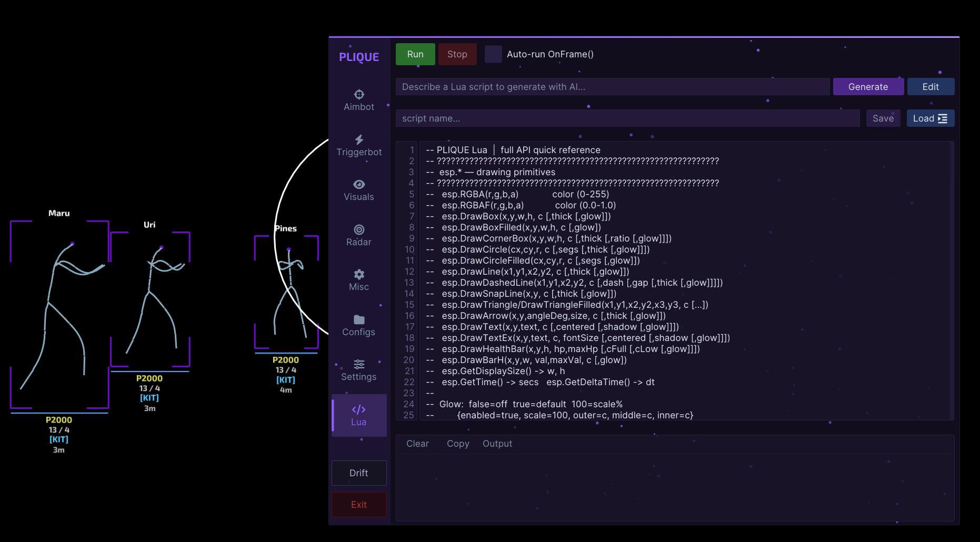Click the esp.RGBA color line
Image resolution: width=980 pixels, height=542 pixels.
pos(517,194)
